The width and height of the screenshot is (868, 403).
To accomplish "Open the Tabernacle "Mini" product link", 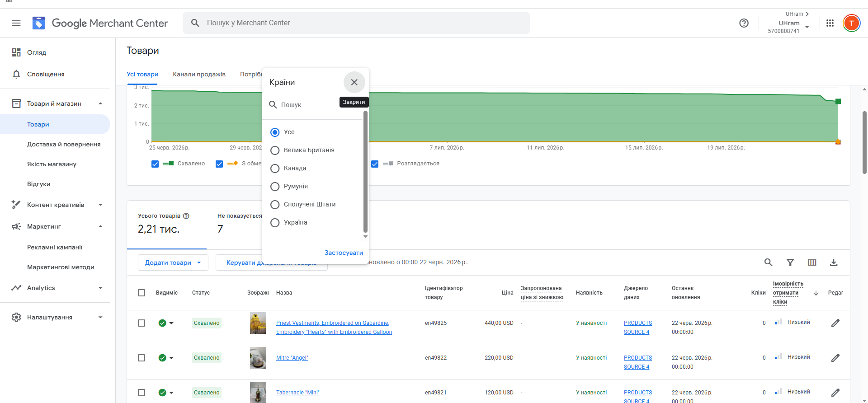I will (x=298, y=393).
